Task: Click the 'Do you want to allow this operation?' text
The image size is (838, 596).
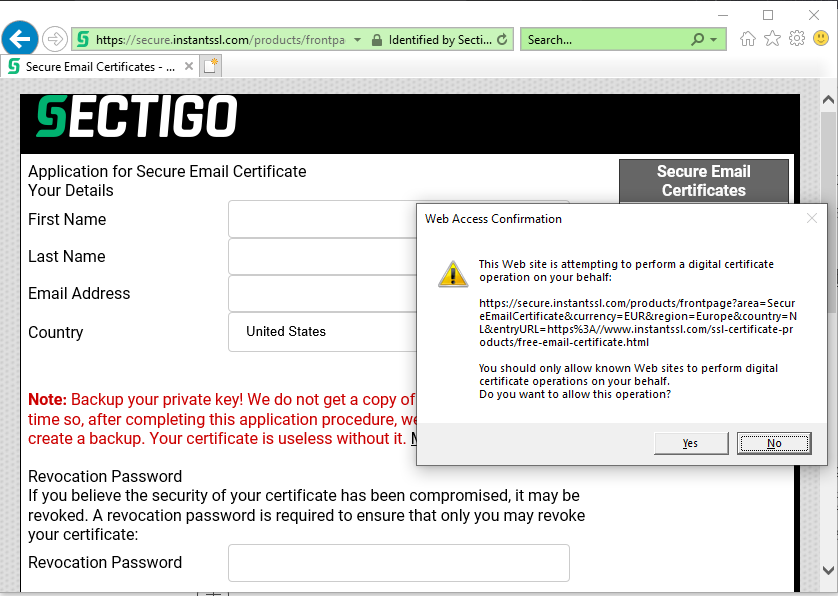Action: (x=575, y=394)
